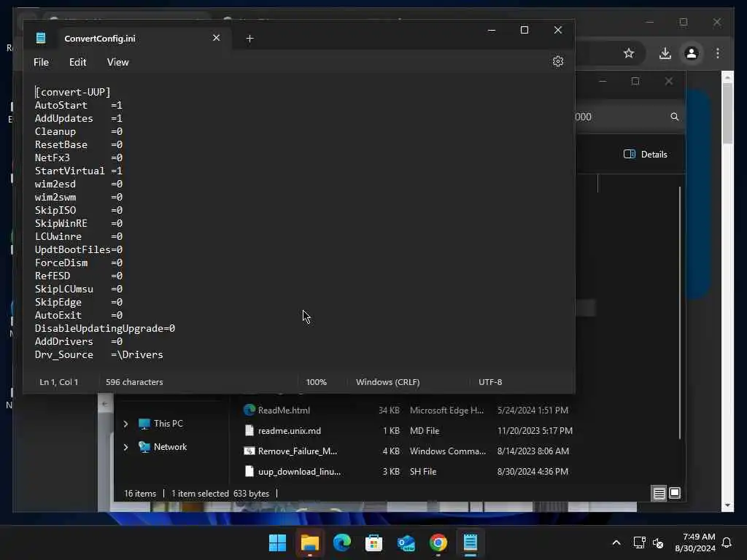Click the network status tray icon
Screen dimensions: 747x560
click(x=639, y=542)
